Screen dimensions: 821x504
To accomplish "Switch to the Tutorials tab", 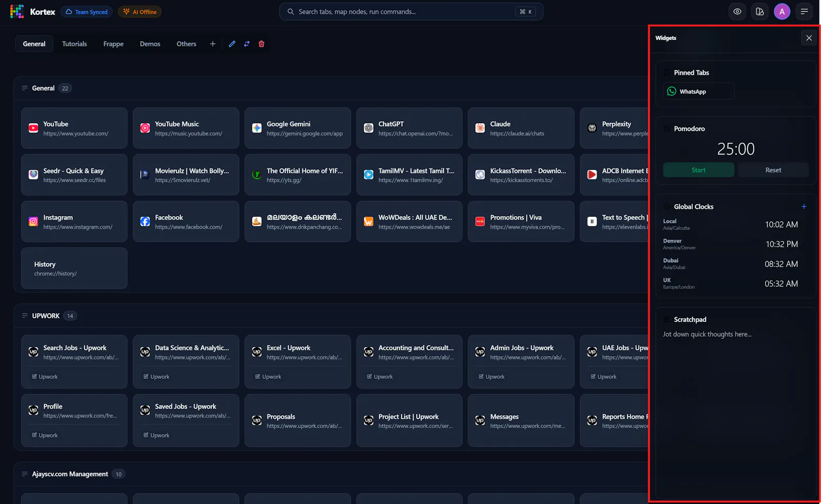I will click(x=74, y=44).
